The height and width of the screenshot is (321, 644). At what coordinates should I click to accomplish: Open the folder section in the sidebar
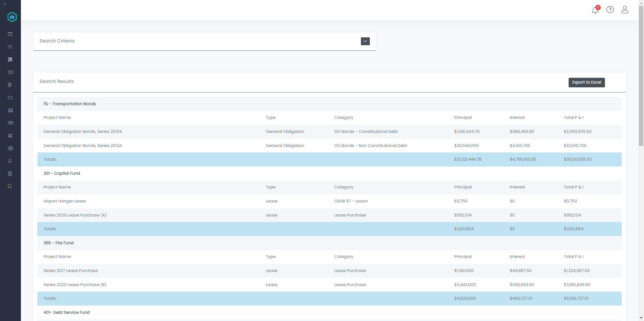point(10,97)
